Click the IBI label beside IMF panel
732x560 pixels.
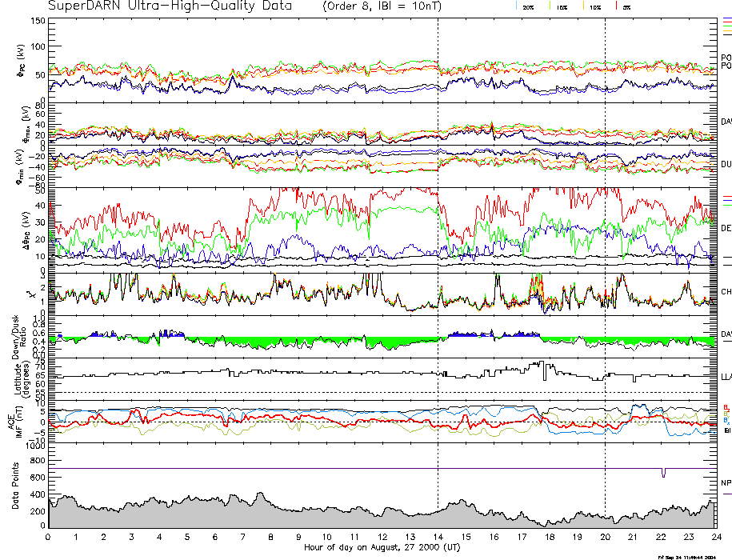(x=726, y=431)
